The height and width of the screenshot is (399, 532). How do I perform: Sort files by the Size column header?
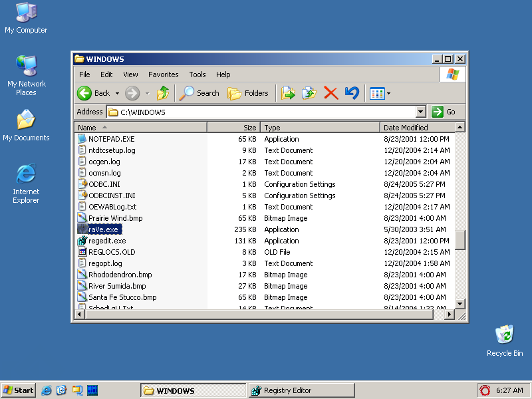click(x=234, y=128)
